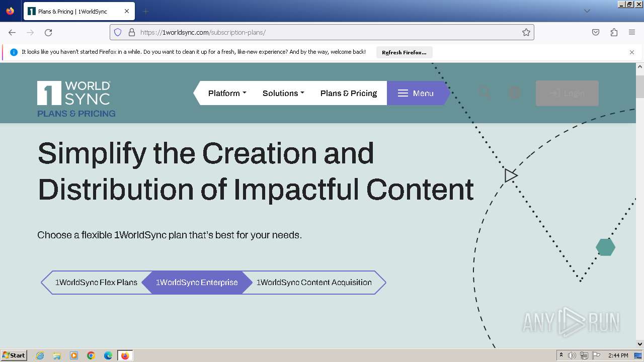Bookmark this page with the star icon

pos(526,32)
